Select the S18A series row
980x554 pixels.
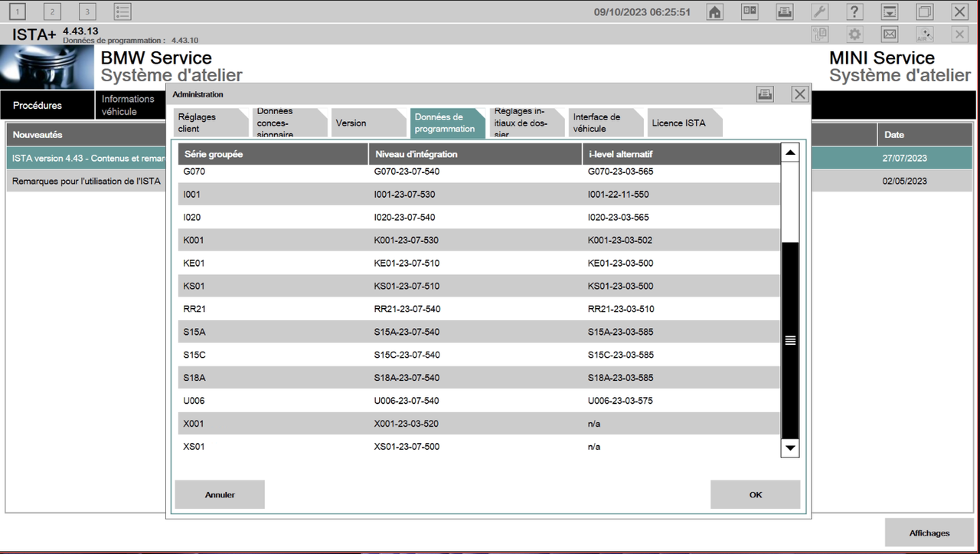[479, 378]
